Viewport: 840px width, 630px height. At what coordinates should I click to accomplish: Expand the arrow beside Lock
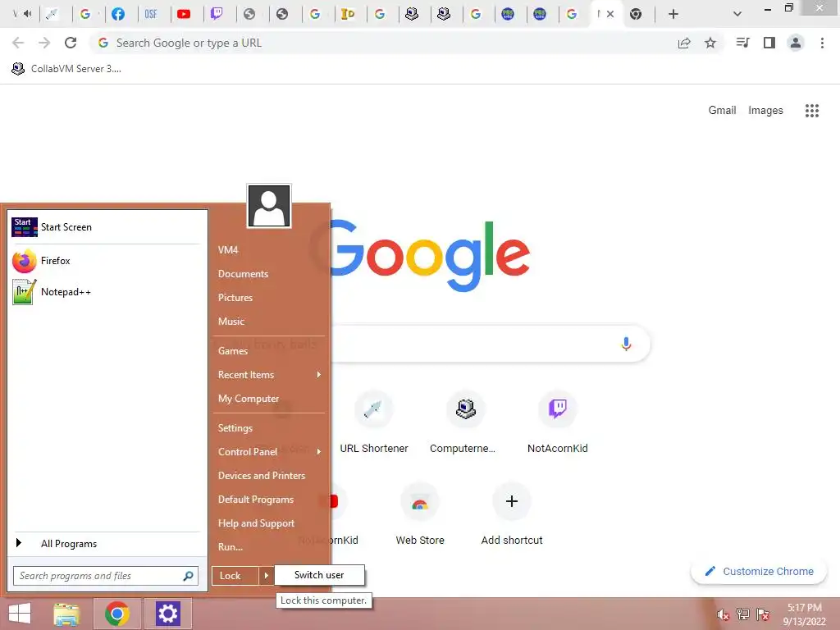click(266, 576)
